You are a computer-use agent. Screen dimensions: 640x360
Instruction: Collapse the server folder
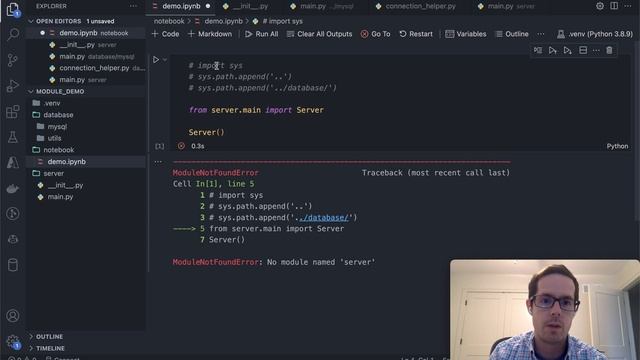click(53, 173)
